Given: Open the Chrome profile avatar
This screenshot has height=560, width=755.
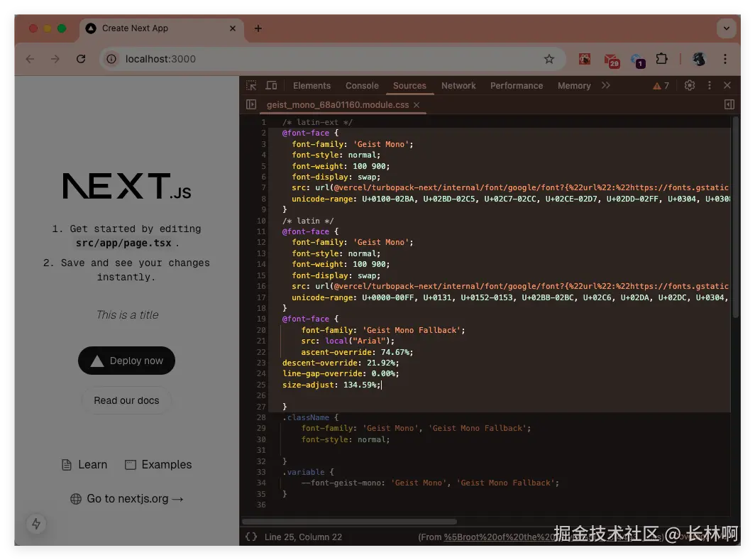Looking at the screenshot, I should (x=699, y=59).
